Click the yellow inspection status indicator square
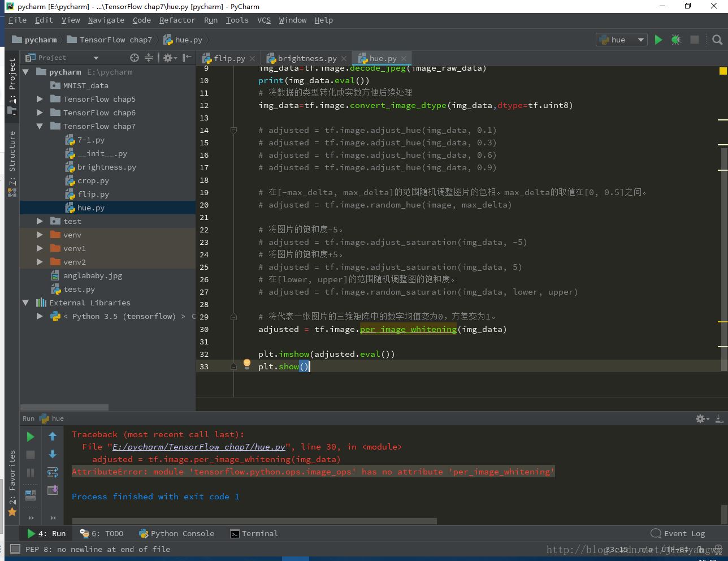The image size is (728, 561). 722,71
